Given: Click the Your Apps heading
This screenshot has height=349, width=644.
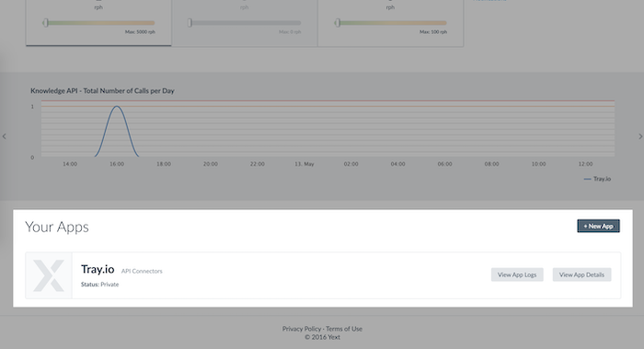Looking at the screenshot, I should (x=57, y=227).
